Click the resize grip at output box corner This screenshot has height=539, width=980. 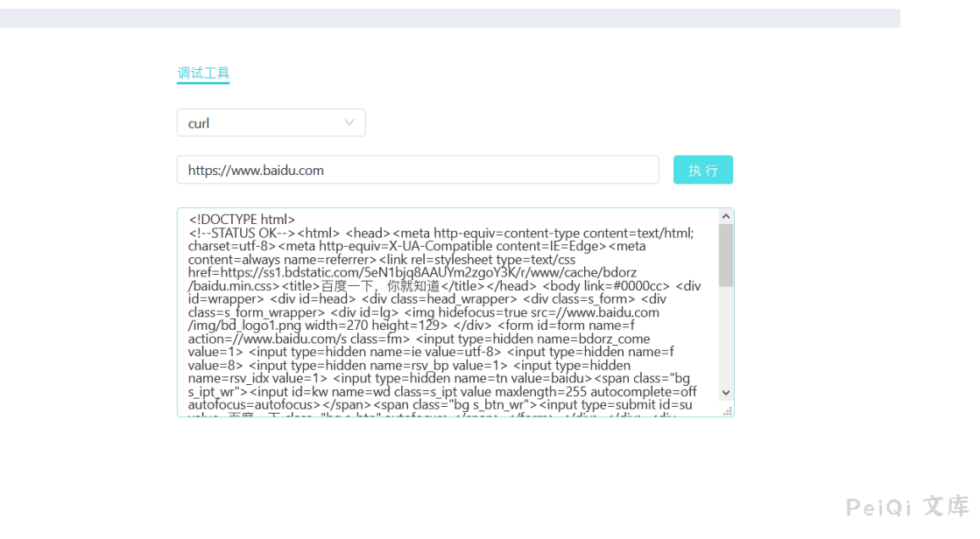(x=727, y=410)
